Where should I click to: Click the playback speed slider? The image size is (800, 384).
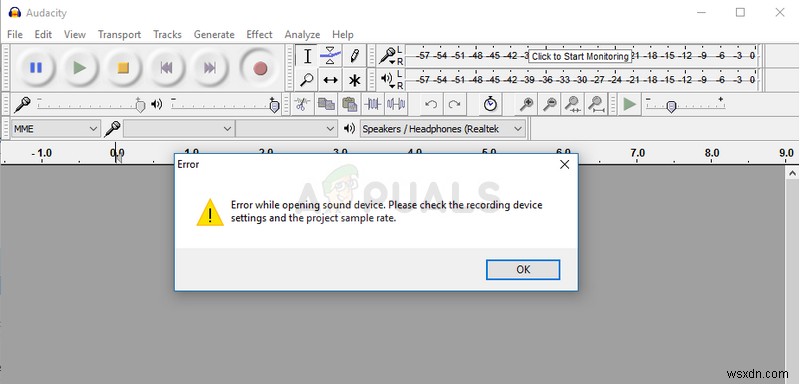coord(685,105)
